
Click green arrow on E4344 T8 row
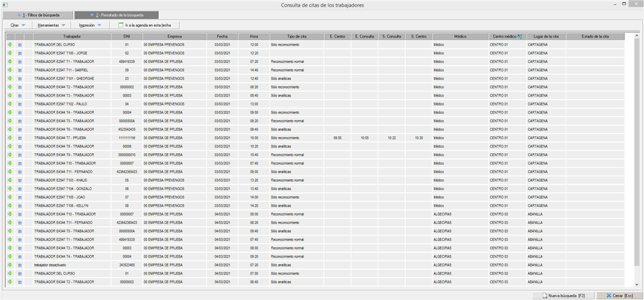coord(10,146)
